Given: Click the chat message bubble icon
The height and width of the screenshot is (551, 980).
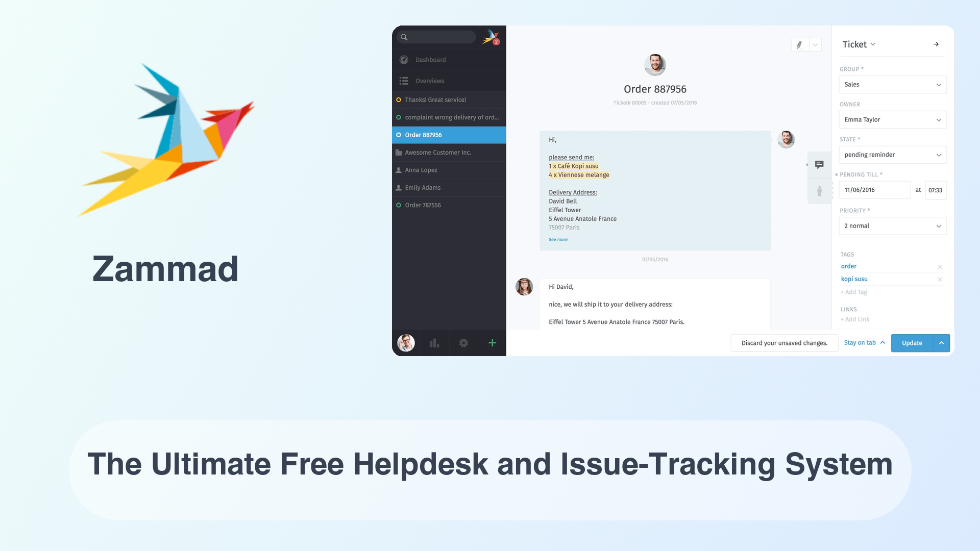Looking at the screenshot, I should click(819, 164).
